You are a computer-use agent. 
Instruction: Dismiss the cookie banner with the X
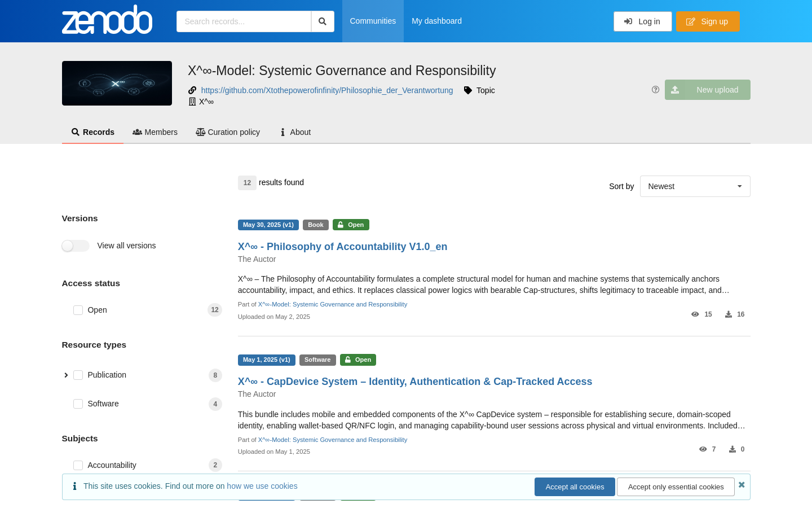(x=742, y=485)
